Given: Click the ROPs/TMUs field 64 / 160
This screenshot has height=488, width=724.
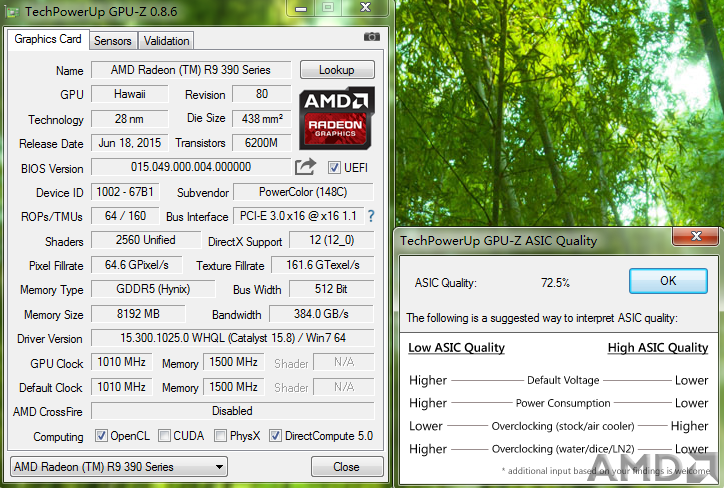Looking at the screenshot, I should coord(125,216).
